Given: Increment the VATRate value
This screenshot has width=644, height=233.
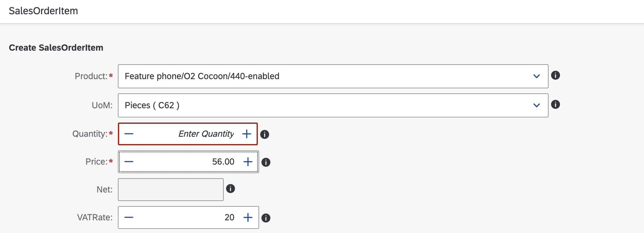Looking at the screenshot, I should (x=248, y=217).
